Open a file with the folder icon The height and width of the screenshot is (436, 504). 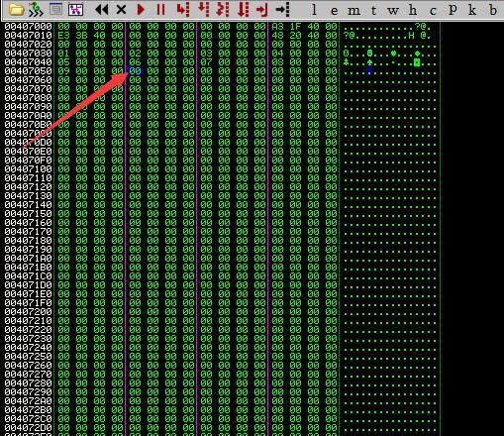click(x=16, y=10)
